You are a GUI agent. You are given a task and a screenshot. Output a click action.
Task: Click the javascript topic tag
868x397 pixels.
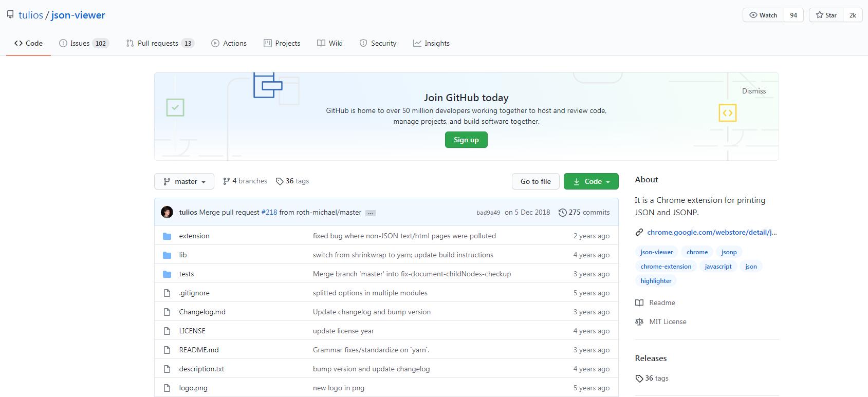point(718,267)
